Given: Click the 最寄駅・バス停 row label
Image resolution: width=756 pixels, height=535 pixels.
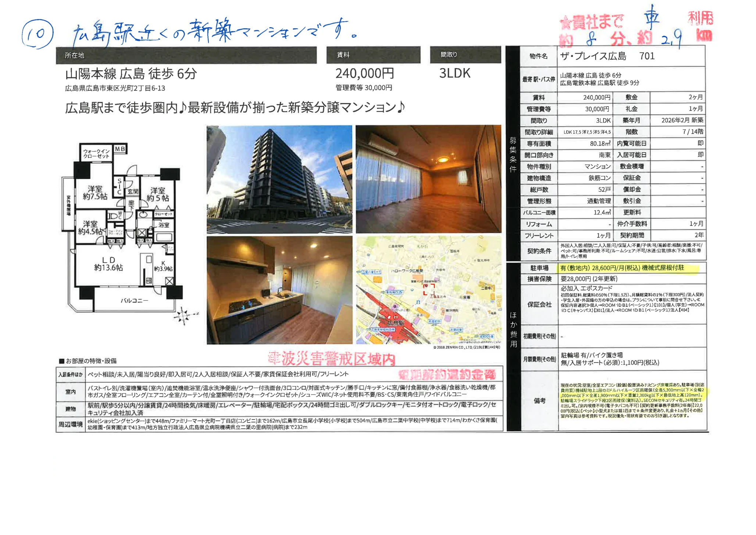Looking at the screenshot, I should [539, 79].
